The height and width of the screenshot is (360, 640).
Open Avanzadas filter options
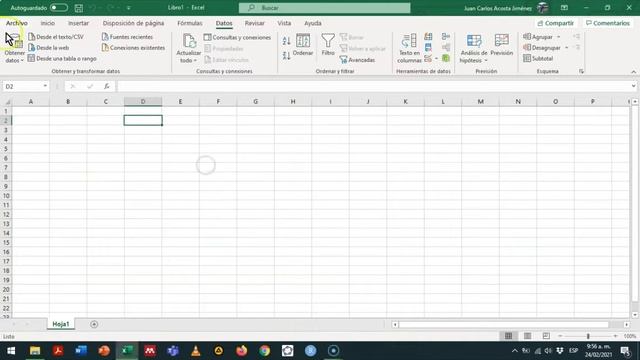click(357, 60)
